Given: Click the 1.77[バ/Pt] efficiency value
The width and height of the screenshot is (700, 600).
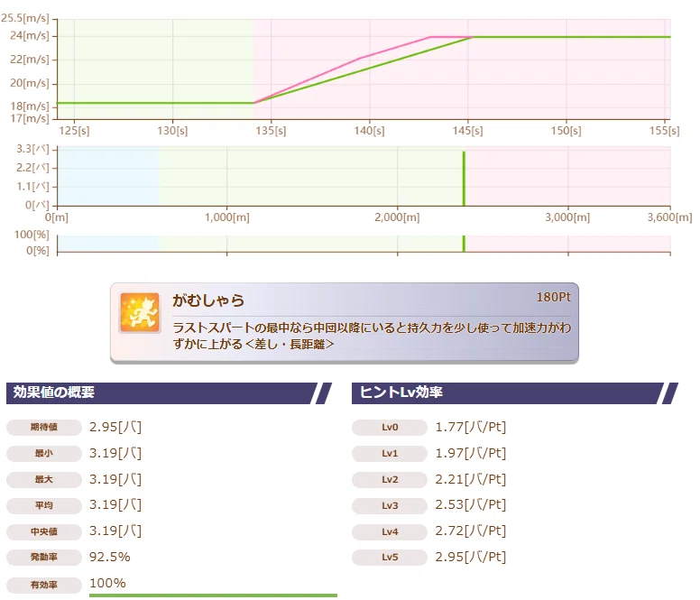Looking at the screenshot, I should [x=471, y=428].
